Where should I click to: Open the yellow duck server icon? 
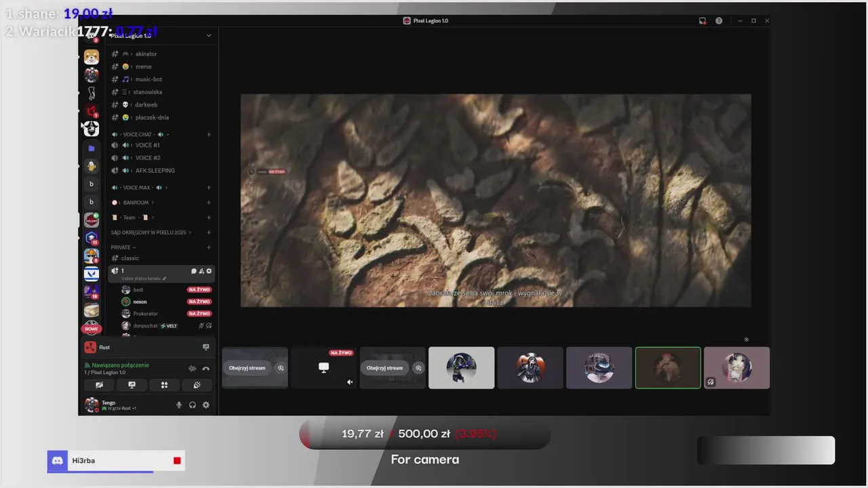(92, 166)
